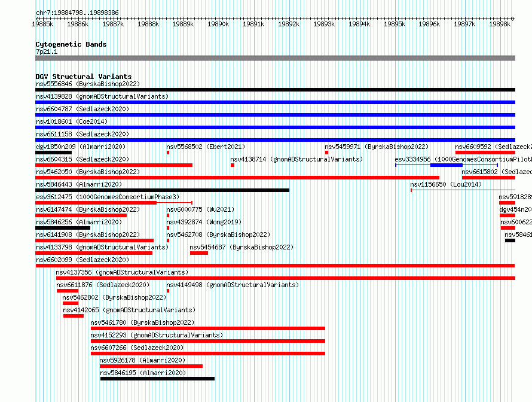Open the nsv6611876 (Sedlazeck2020) label
The height and width of the screenshot is (402, 532).
tap(103, 285)
